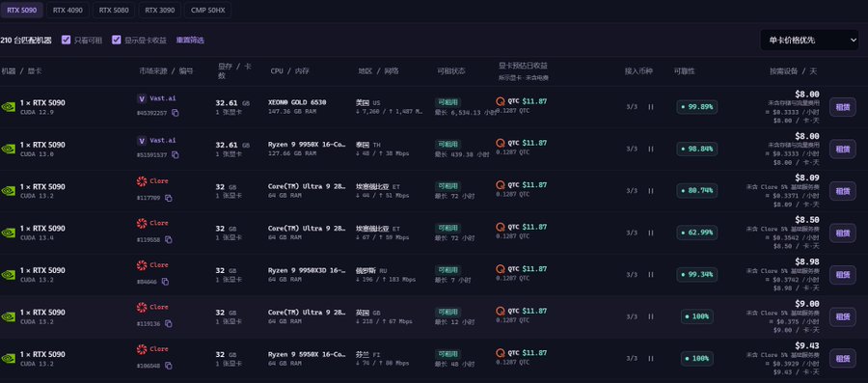Copy machine ID #51591537
Viewport: 868px width, 383px height.
pyautogui.click(x=175, y=155)
